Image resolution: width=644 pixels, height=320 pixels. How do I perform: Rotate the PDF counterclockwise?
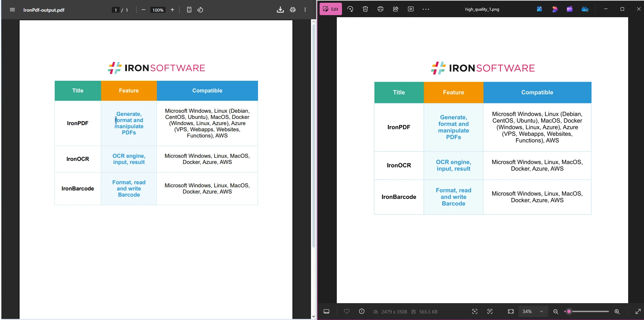pos(200,10)
